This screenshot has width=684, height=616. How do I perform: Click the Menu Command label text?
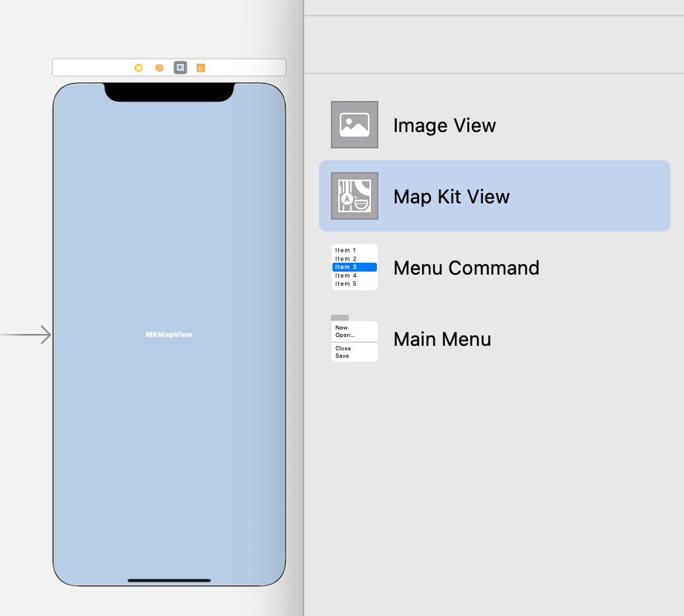point(466,267)
